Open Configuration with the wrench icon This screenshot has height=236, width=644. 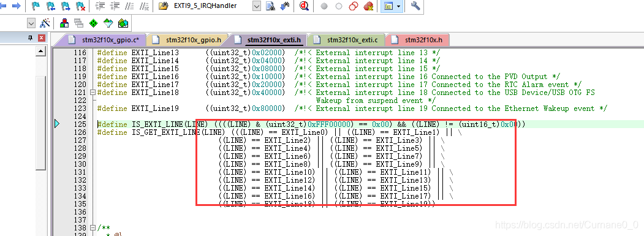(415, 6)
